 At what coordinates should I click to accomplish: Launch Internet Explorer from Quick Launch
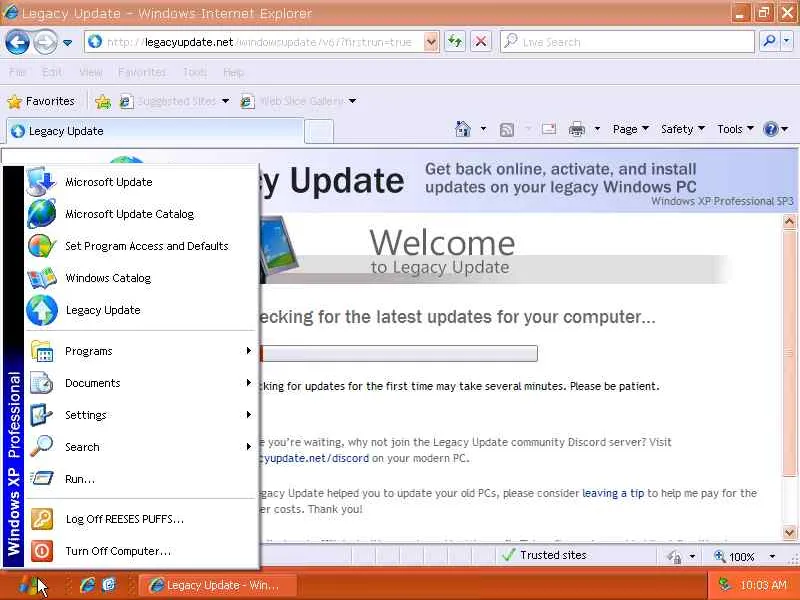(88, 585)
